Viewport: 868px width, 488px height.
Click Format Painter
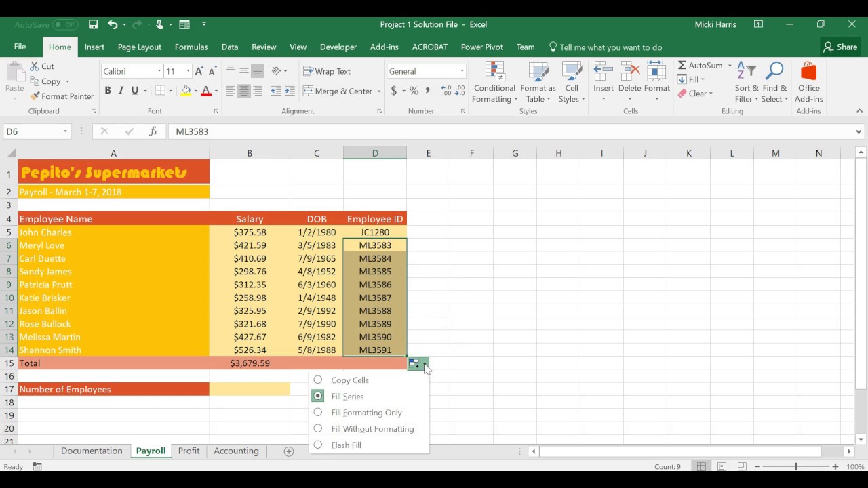point(62,96)
